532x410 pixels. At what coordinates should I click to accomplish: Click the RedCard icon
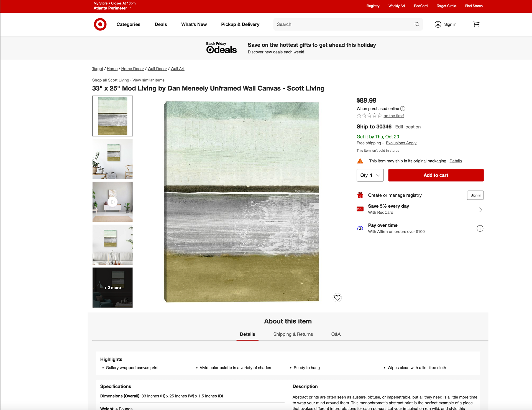pos(360,209)
